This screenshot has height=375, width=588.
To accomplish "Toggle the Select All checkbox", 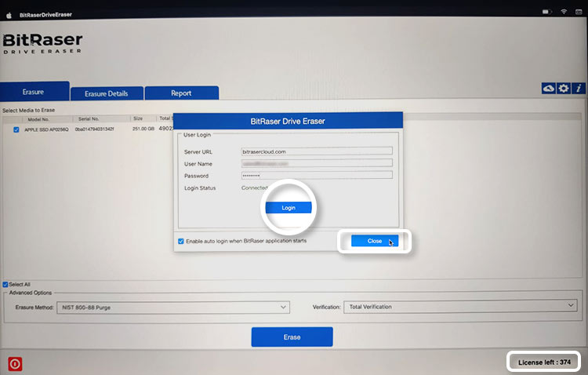I will (x=5, y=285).
